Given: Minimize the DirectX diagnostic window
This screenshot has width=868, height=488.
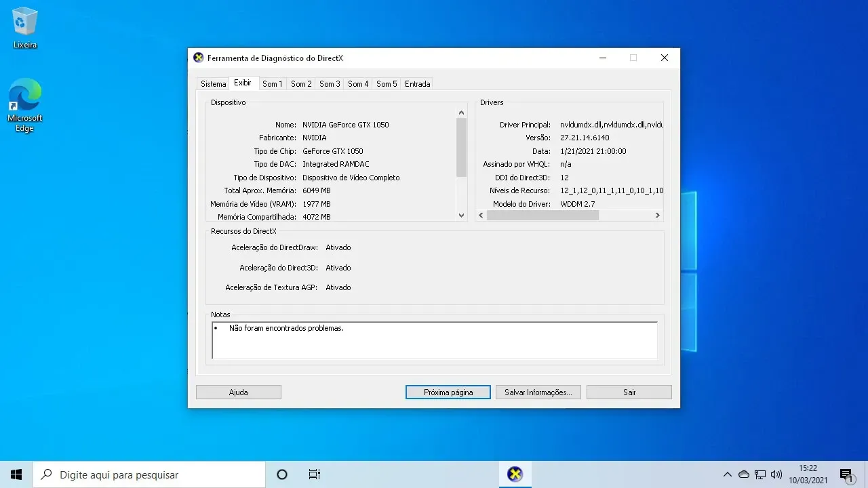Looking at the screenshot, I should click(x=602, y=58).
